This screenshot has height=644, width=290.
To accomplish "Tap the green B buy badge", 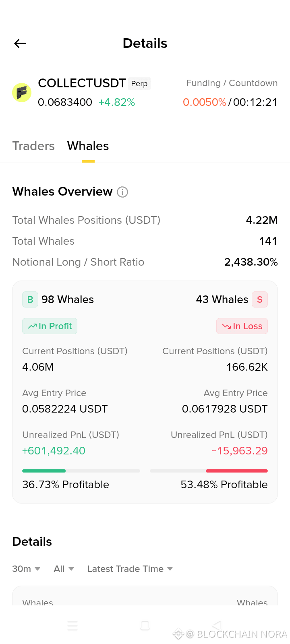I will 30,299.
